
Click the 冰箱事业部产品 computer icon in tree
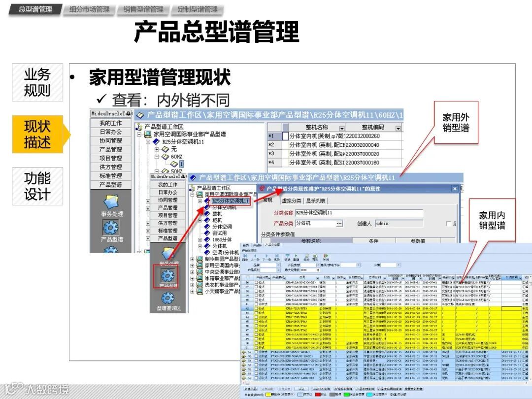(x=200, y=278)
